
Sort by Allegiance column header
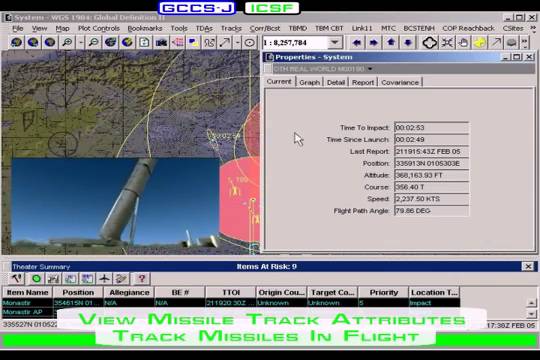(129, 292)
